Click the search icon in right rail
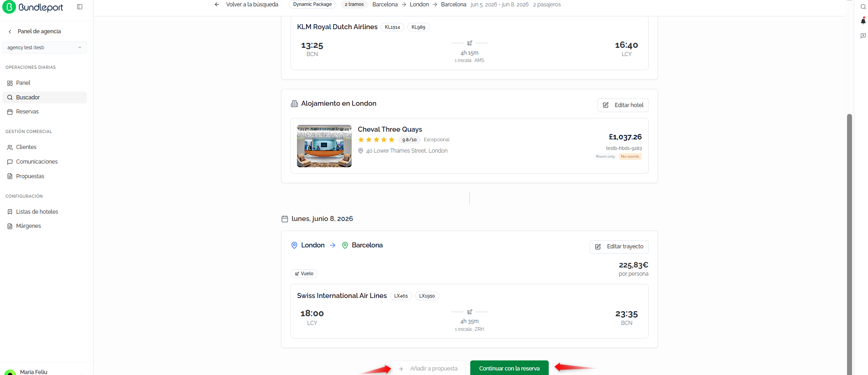The width and height of the screenshot is (868, 375). pyautogui.click(x=863, y=6)
